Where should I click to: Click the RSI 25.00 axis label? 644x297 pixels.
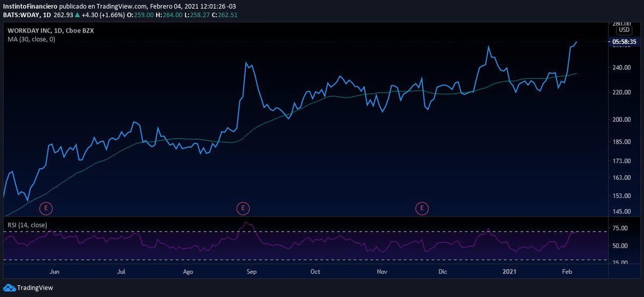[x=621, y=263]
